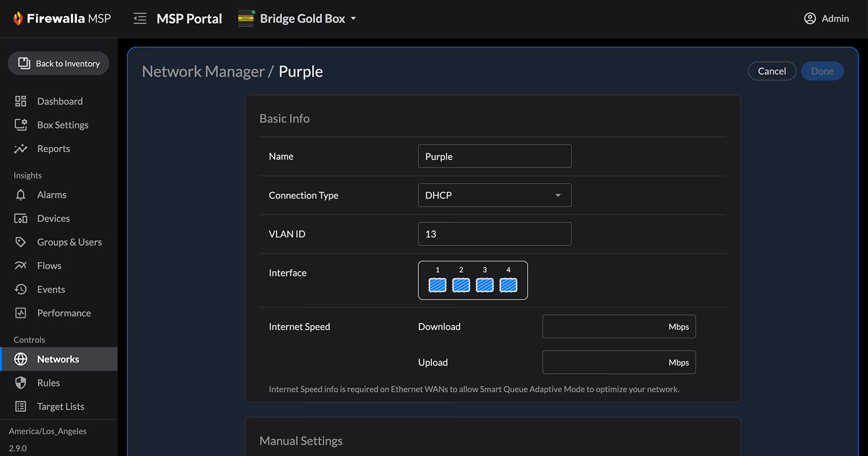Image resolution: width=868 pixels, height=456 pixels.
Task: Open Alarms bell icon
Action: point(21,195)
